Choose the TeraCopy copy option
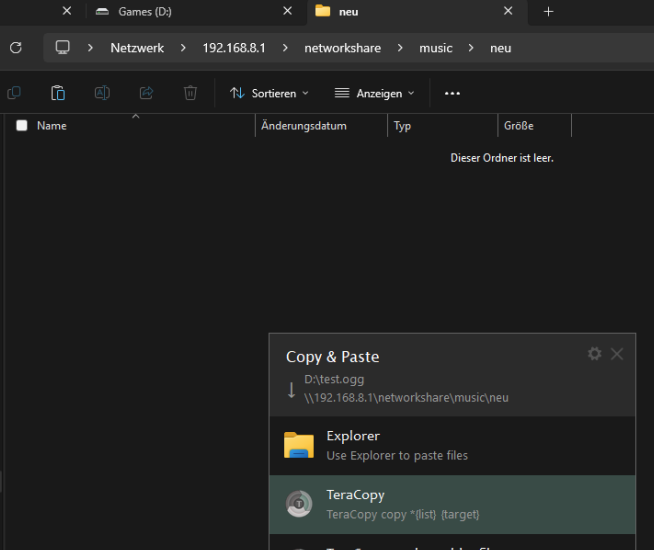Image resolution: width=654 pixels, height=550 pixels. click(x=452, y=505)
